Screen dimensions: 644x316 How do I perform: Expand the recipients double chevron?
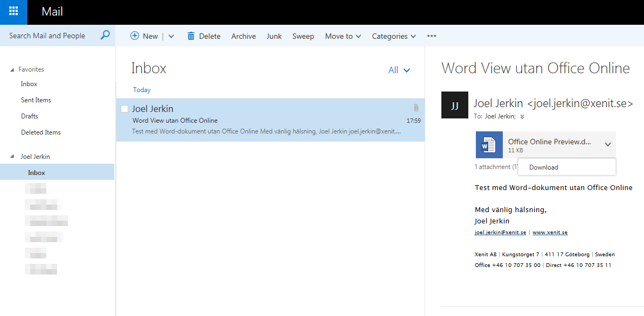pyautogui.click(x=522, y=117)
